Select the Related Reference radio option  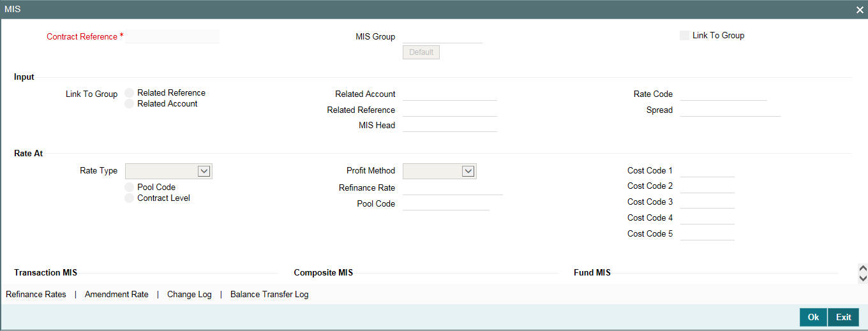pos(130,93)
